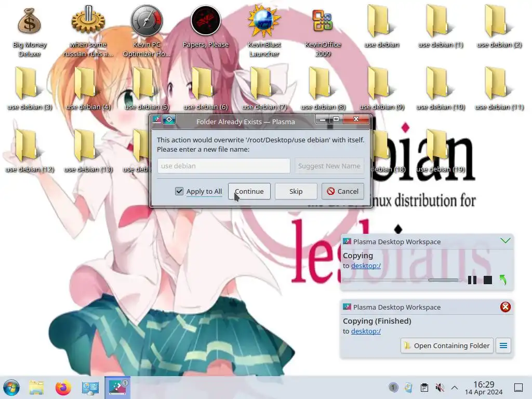532x399 pixels.
Task: Expand hidden system tray icons arrow
Action: click(455, 388)
